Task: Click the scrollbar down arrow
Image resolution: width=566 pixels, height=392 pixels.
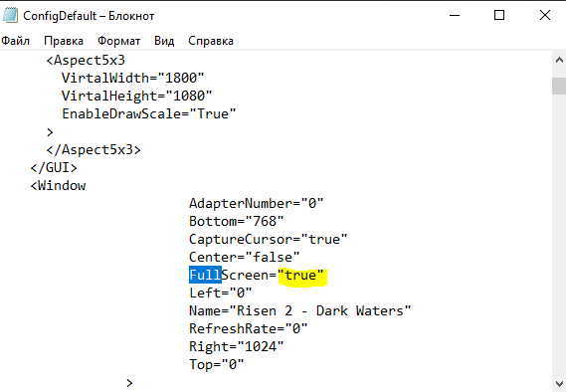Action: (x=559, y=383)
